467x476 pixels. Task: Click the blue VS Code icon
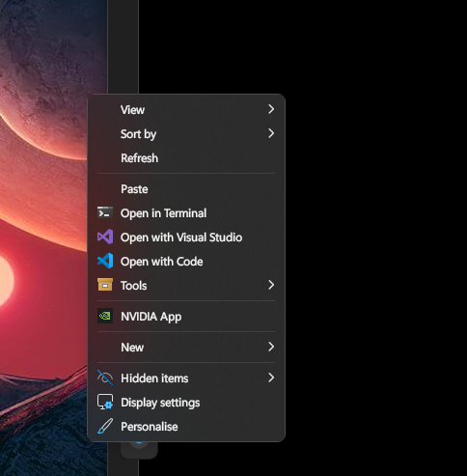[105, 261]
